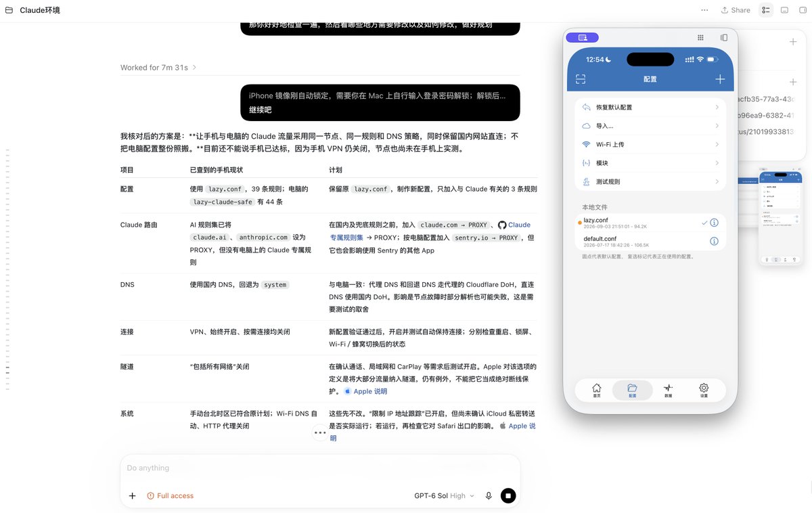This screenshot has width=812, height=513.
Task: Tap the plus add configuration icon in phone header
Action: pyautogui.click(x=720, y=79)
